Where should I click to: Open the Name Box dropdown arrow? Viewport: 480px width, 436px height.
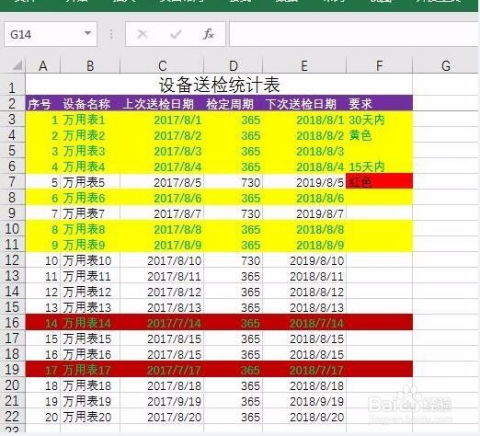88,33
